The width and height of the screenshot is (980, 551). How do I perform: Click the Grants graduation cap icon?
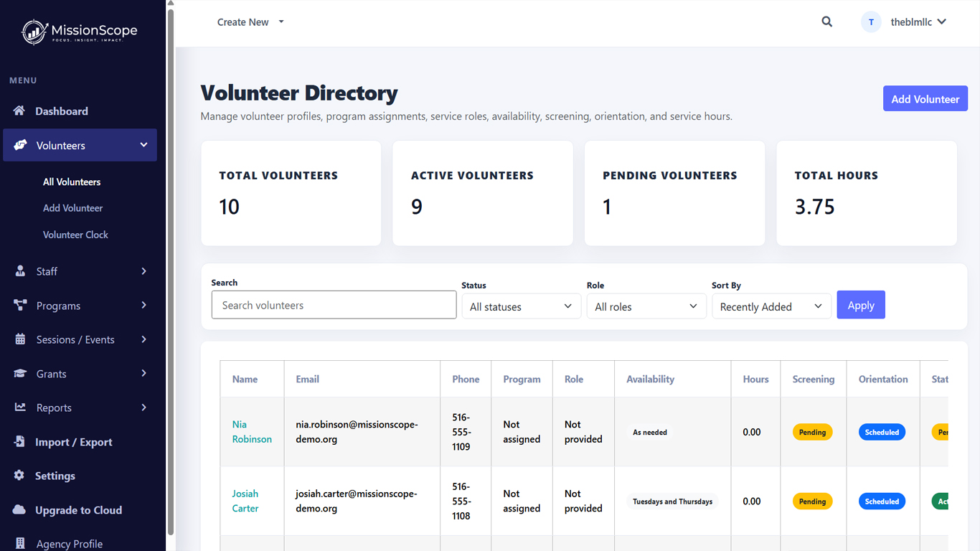click(x=21, y=373)
